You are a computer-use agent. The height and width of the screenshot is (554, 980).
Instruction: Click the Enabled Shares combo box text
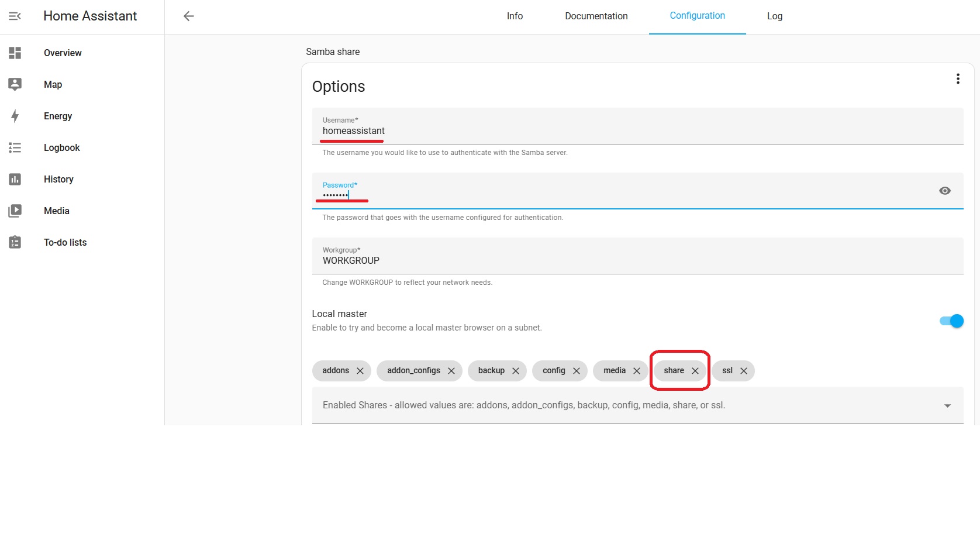point(524,405)
